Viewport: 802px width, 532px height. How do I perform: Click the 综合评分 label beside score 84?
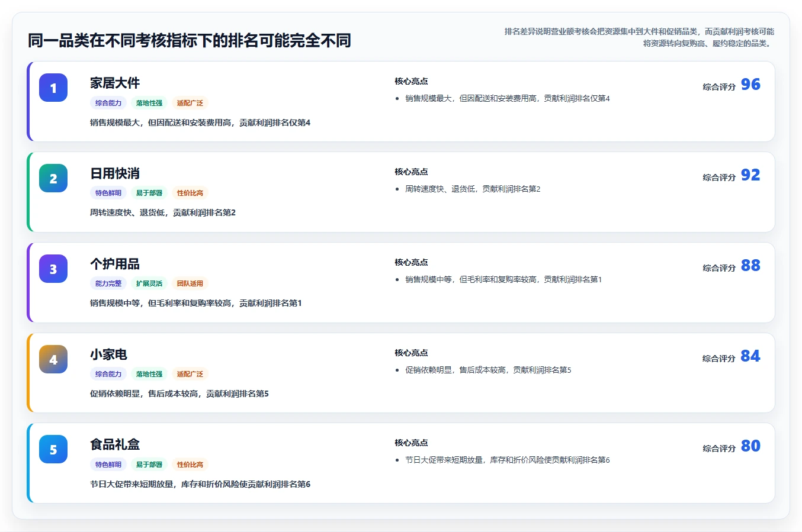[719, 359]
